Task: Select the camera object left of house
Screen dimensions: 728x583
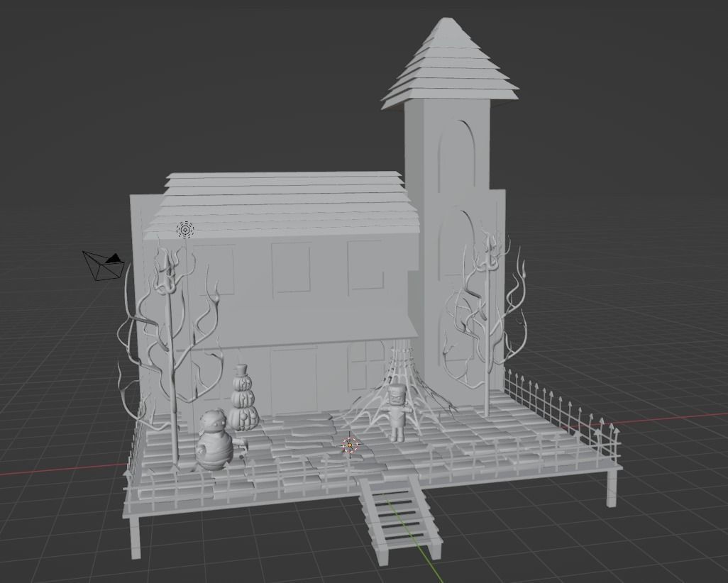Action: pos(104,266)
